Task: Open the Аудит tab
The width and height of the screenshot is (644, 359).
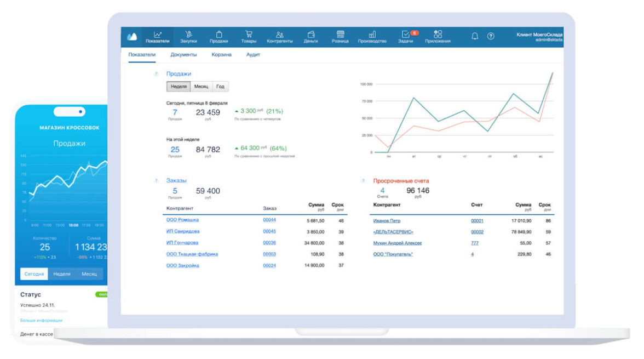Action: [253, 55]
